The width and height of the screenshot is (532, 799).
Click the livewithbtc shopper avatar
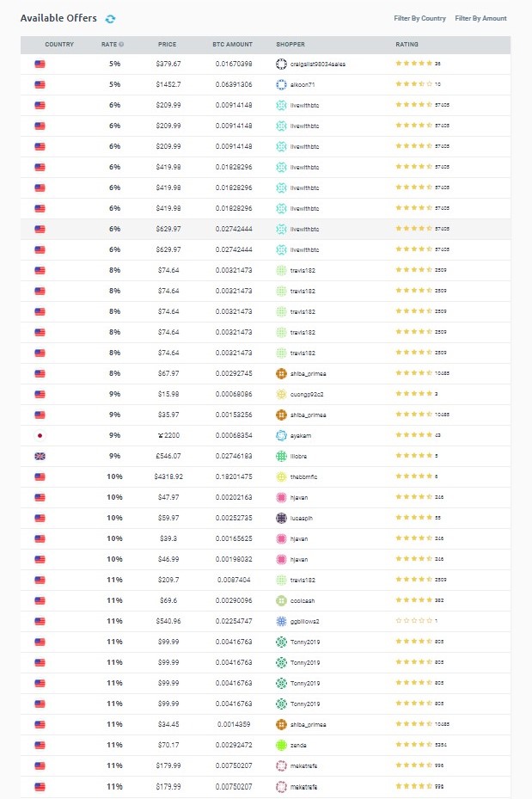click(x=279, y=105)
